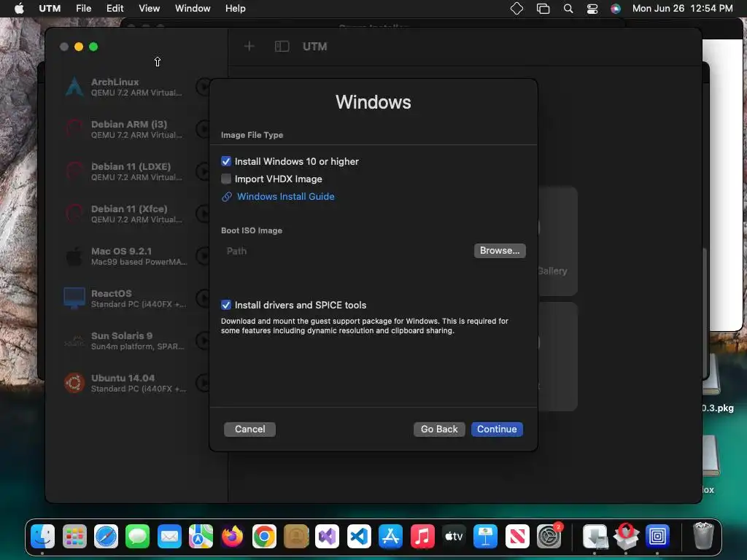Open UTM status icon in menu bar

tap(517, 9)
